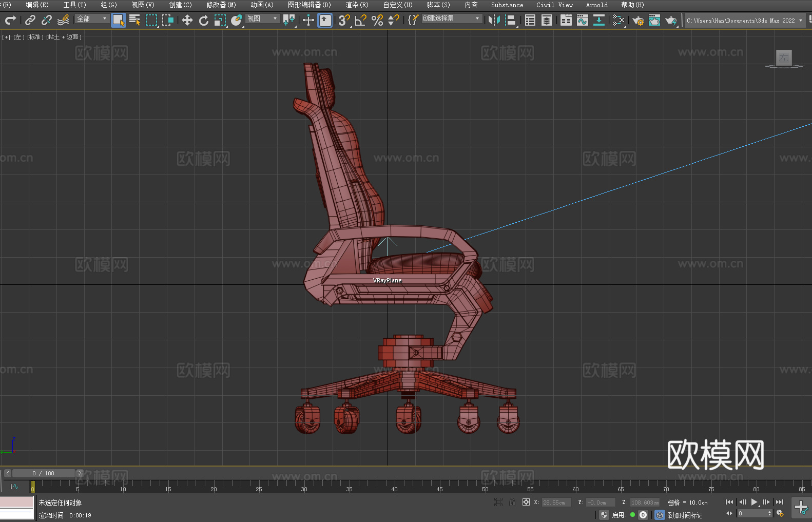
Task: Click the Bind to Space Warp icon
Action: (63, 20)
